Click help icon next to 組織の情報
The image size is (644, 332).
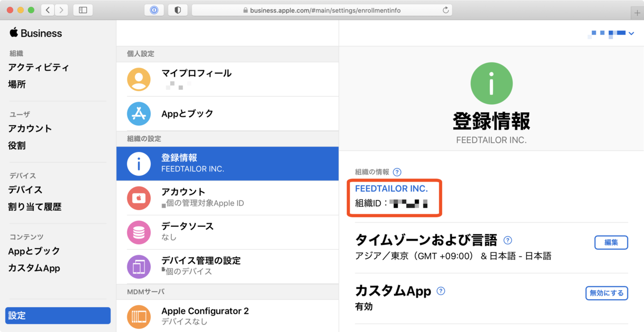(397, 172)
